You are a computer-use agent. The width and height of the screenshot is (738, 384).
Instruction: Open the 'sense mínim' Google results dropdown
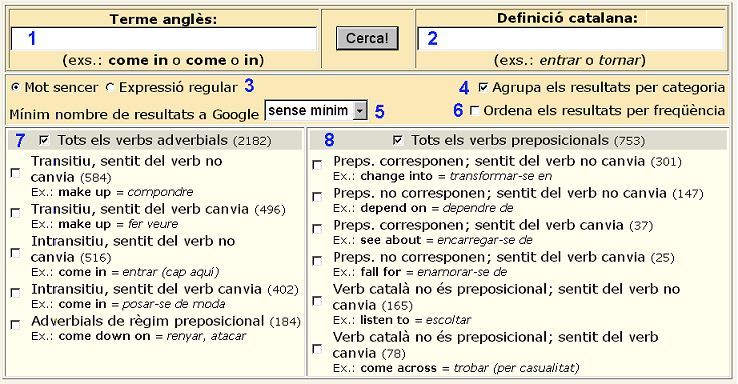pyautogui.click(x=316, y=111)
